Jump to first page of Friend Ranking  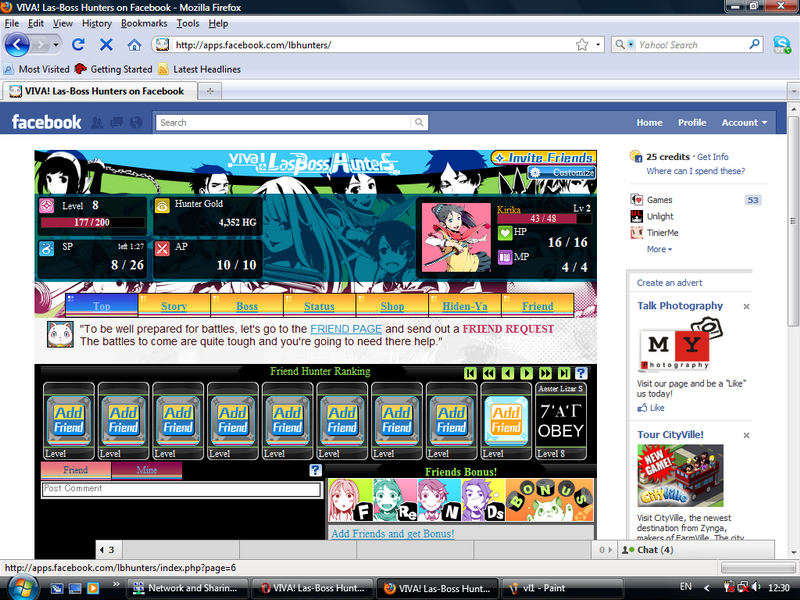click(470, 373)
